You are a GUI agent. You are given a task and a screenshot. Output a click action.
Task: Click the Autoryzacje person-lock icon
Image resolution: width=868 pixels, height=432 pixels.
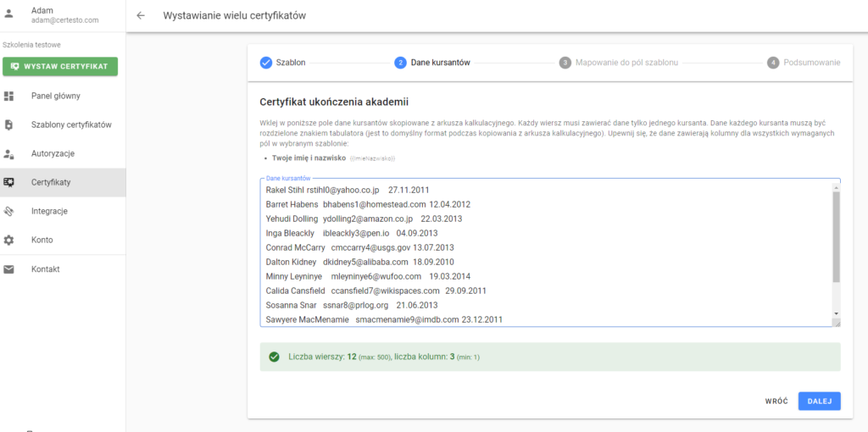point(8,154)
